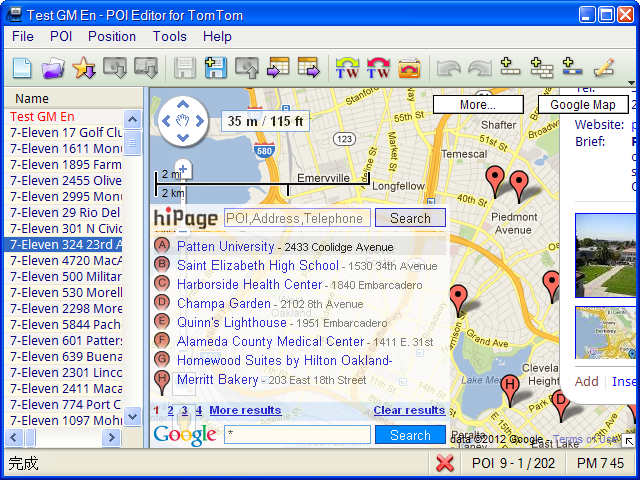Click the grayed-out save floppy icon

[185, 68]
